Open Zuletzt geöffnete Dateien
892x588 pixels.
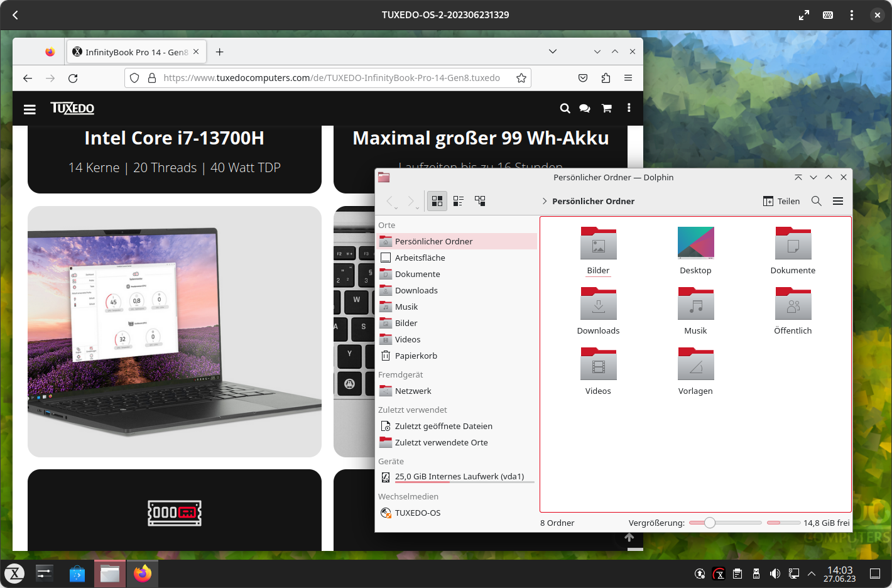[x=457, y=426]
